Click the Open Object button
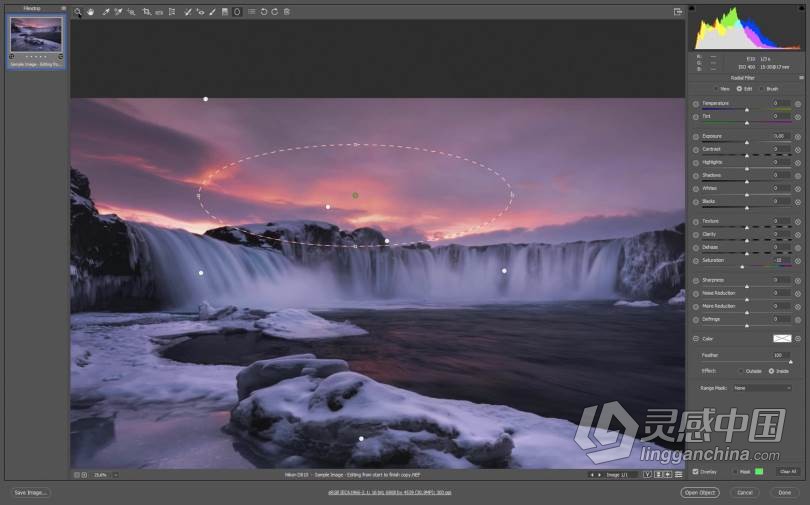This screenshot has height=505, width=810. point(699,493)
